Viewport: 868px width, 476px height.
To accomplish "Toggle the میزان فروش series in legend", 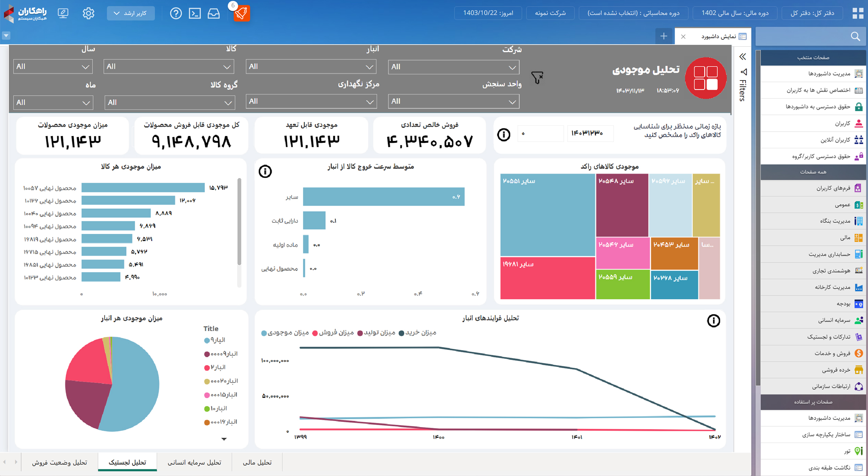I will pyautogui.click(x=333, y=333).
